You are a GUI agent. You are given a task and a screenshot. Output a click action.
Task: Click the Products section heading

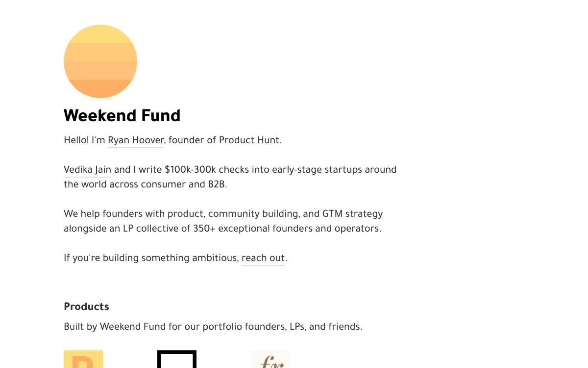click(86, 307)
